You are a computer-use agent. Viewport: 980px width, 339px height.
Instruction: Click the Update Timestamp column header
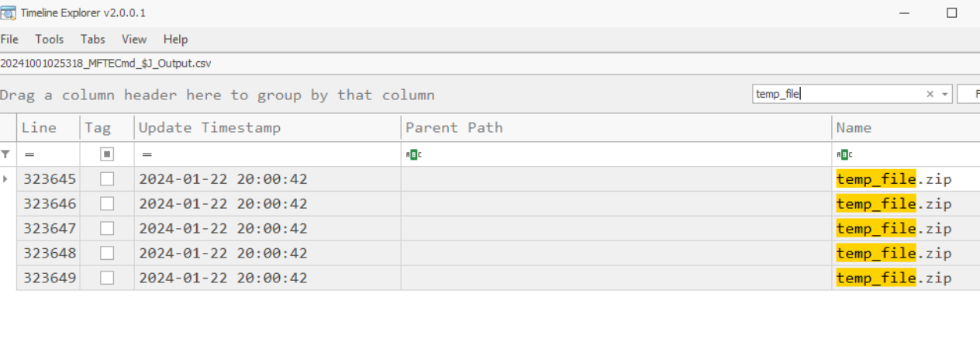209,127
